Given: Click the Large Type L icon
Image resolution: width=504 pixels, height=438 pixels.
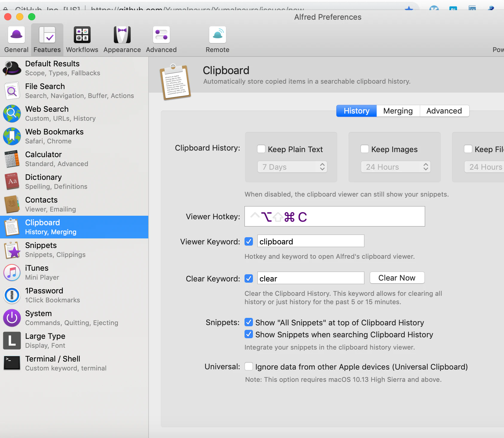Looking at the screenshot, I should [x=12, y=341].
